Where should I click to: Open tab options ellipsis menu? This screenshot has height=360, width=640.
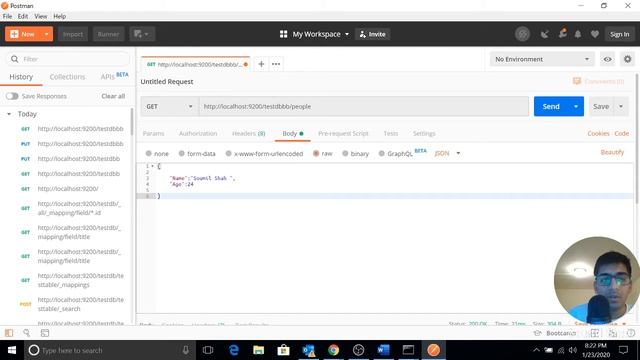(x=276, y=64)
